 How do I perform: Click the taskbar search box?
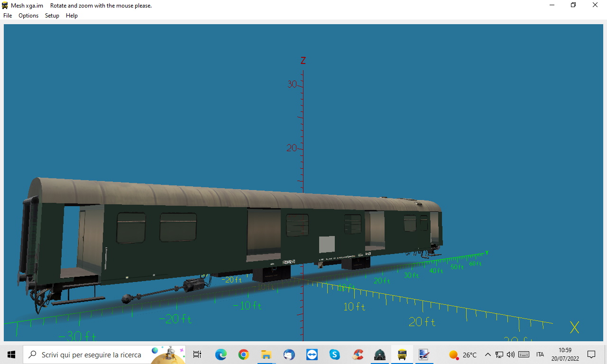point(104,355)
